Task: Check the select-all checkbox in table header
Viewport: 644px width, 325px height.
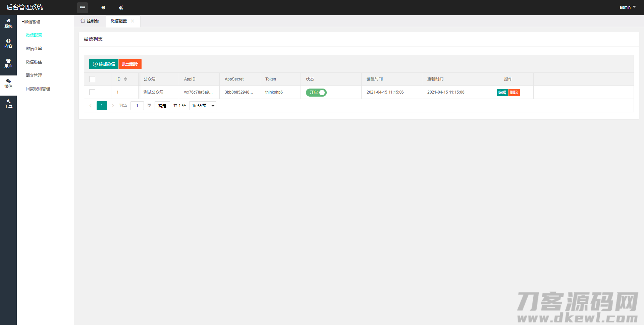Action: click(92, 79)
